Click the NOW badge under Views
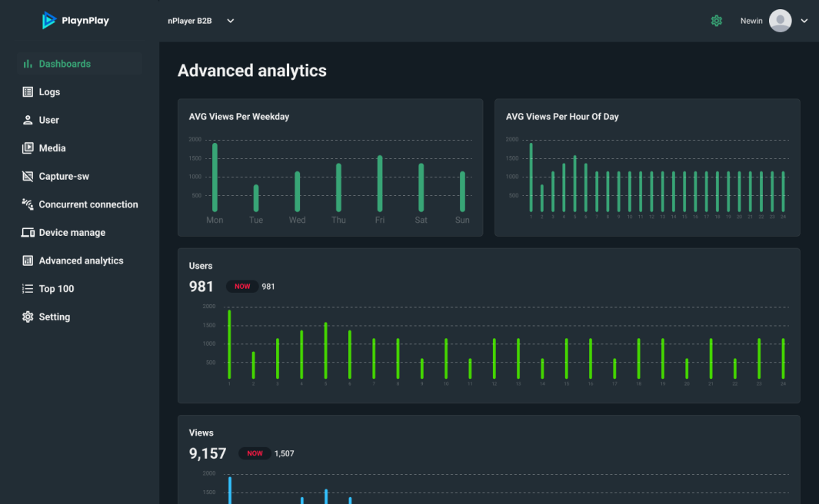Viewport: 819px width, 504px height. click(x=255, y=453)
